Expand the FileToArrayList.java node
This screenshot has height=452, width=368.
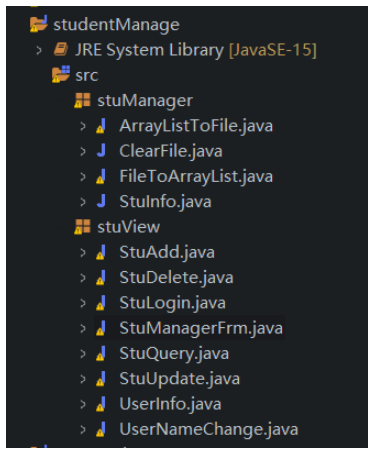(83, 177)
